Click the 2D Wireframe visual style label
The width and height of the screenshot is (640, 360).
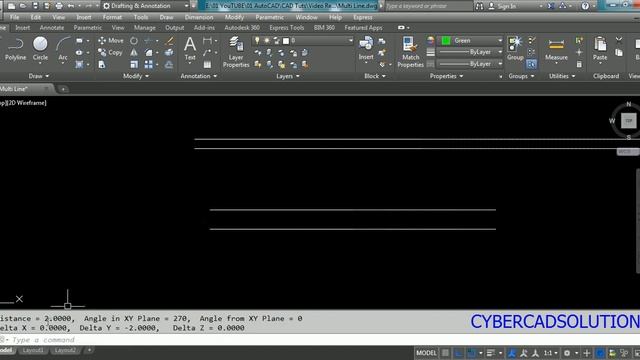(27, 103)
